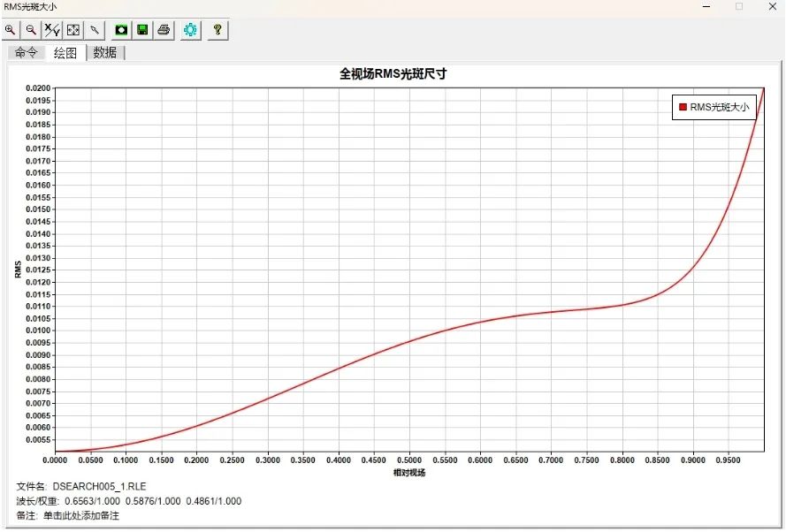This screenshot has width=786, height=532.
Task: Print the chart via printer icon
Action: [x=164, y=30]
